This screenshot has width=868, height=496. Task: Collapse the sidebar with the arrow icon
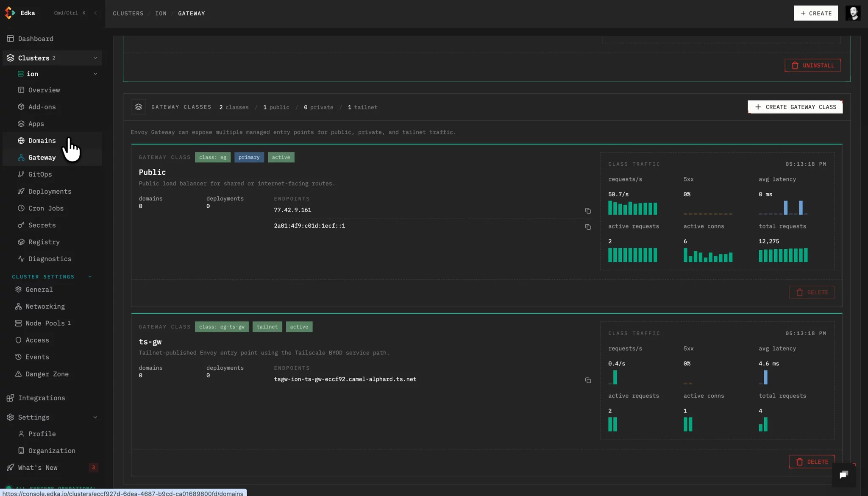tap(95, 13)
